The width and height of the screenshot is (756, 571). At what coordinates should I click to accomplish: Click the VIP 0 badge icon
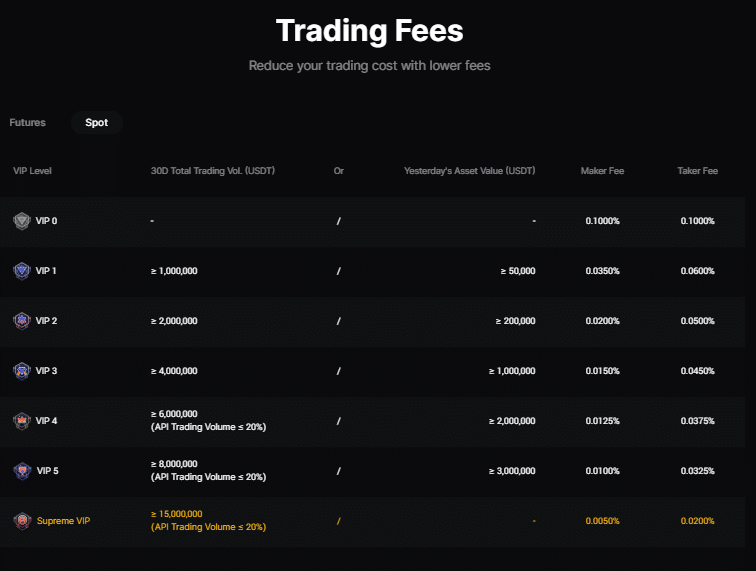point(22,221)
